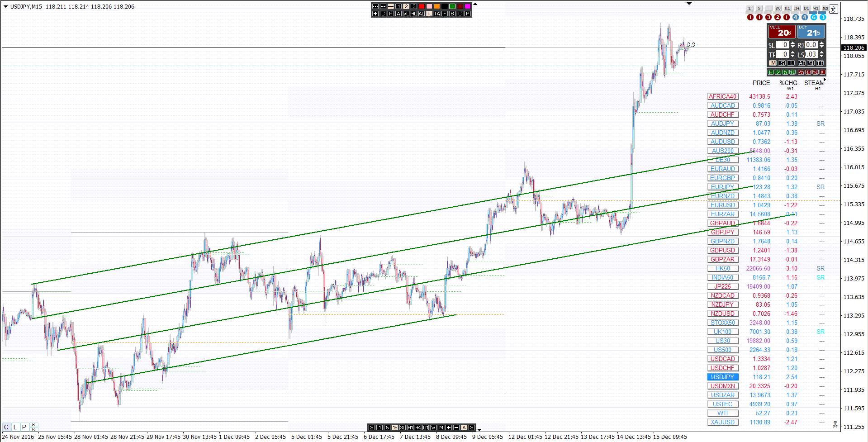The width and height of the screenshot is (868, 442).
Task: Pick the bright green color swatch
Action: 452,6
